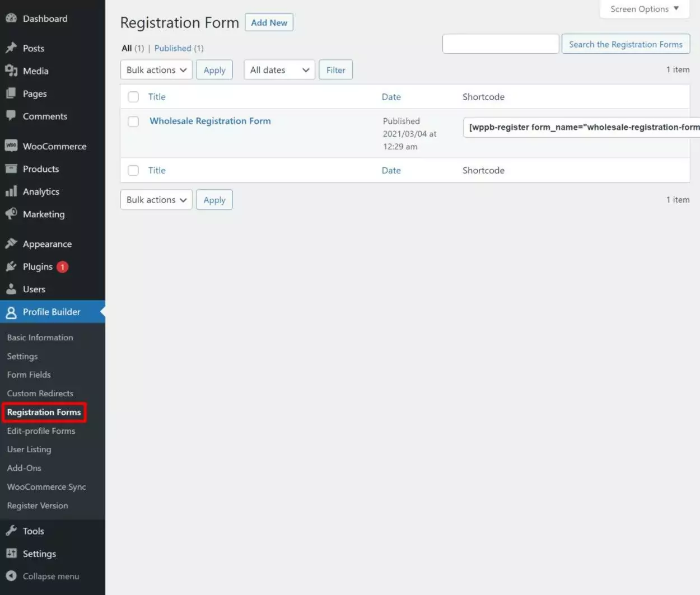Viewport: 700px width, 595px height.
Task: Open Edit-profile Forms submenu item
Action: pos(41,431)
